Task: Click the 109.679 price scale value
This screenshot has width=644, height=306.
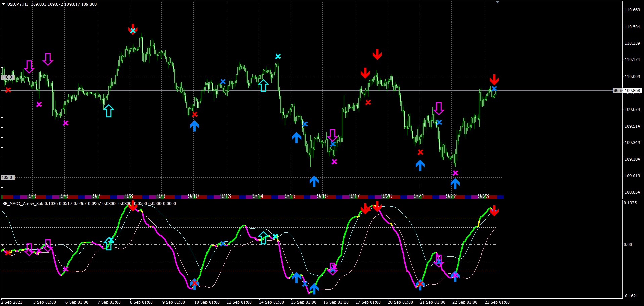Action: pos(632,110)
